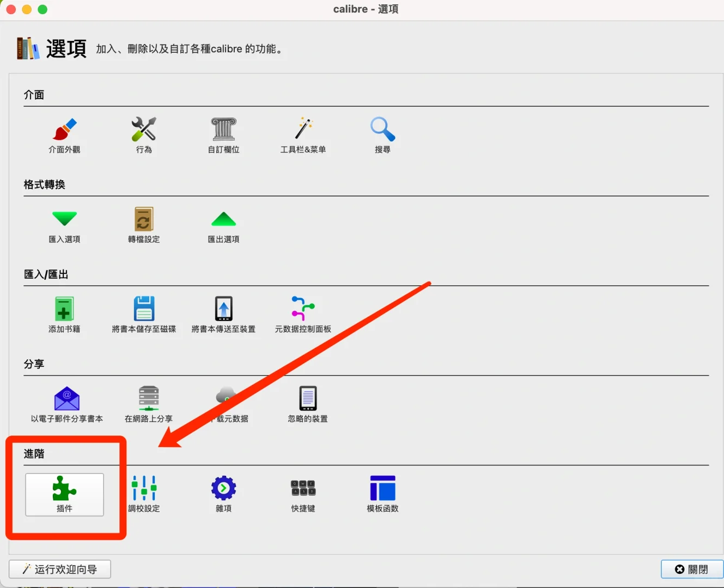Open 將書本儲存至磁碟 floppy icon
Screen dimensions: 724x588
[144, 309]
